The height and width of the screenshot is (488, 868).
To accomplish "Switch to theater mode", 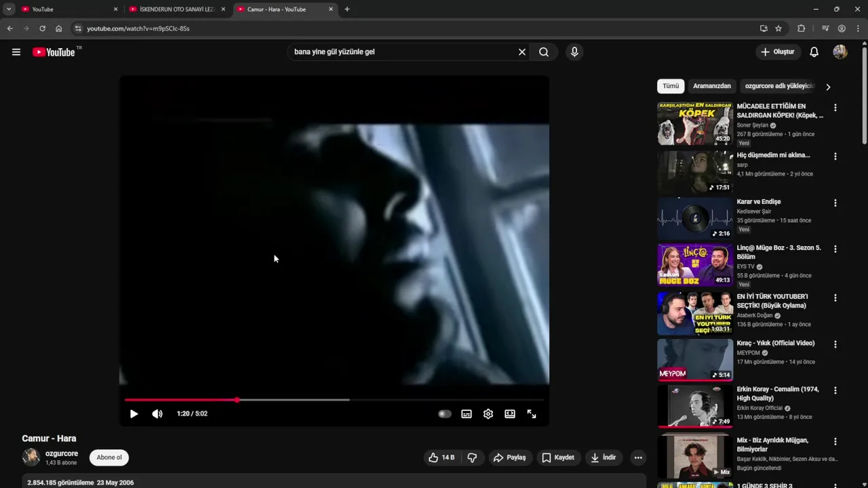I will [x=510, y=413].
